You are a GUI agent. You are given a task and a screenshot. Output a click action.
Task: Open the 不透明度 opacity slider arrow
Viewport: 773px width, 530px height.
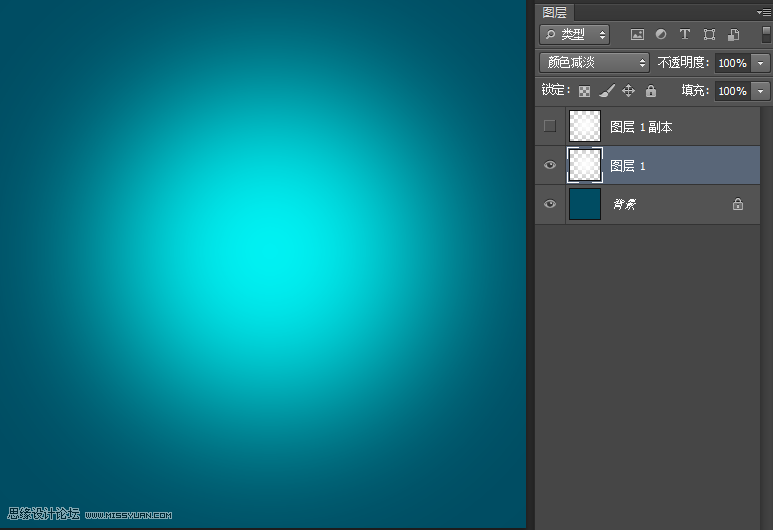(760, 63)
